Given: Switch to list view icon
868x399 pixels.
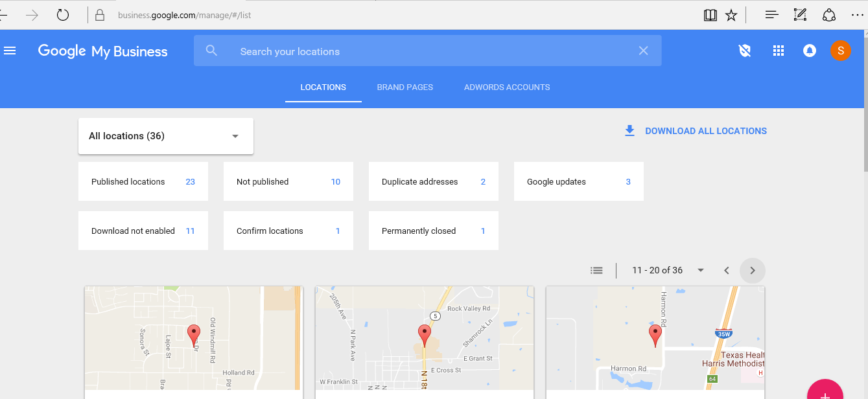Looking at the screenshot, I should 597,270.
